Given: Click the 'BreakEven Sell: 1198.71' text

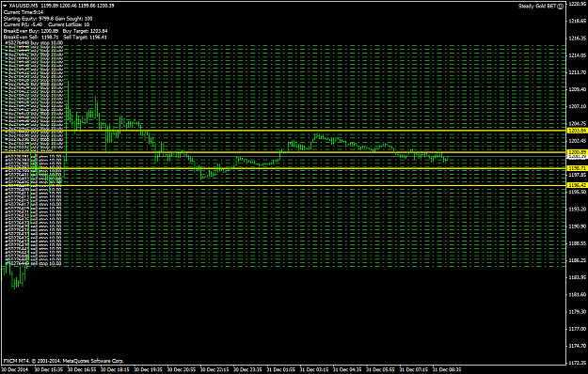Looking at the screenshot, I should [x=31, y=38].
